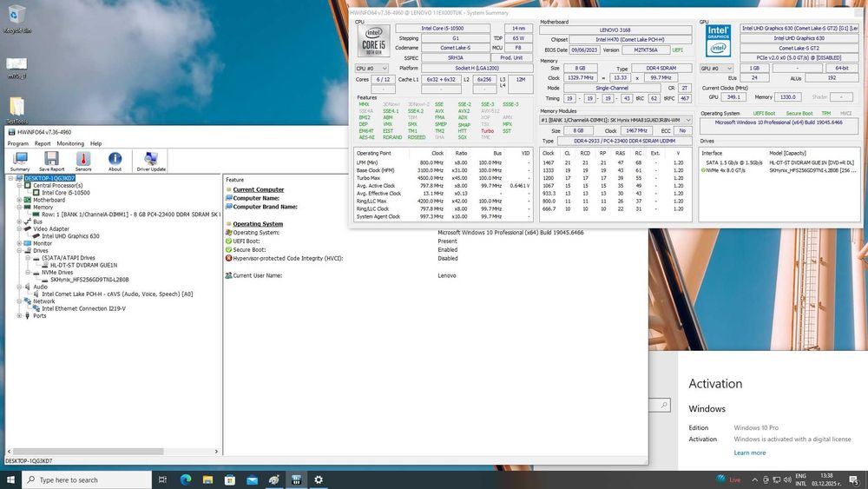Click the Prod. Unit button
868x489 pixels.
click(x=511, y=57)
